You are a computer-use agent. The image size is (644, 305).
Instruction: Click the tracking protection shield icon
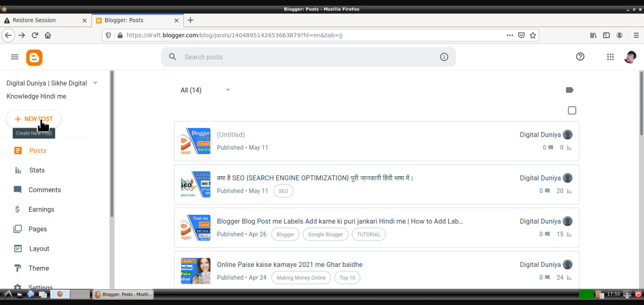pos(108,35)
